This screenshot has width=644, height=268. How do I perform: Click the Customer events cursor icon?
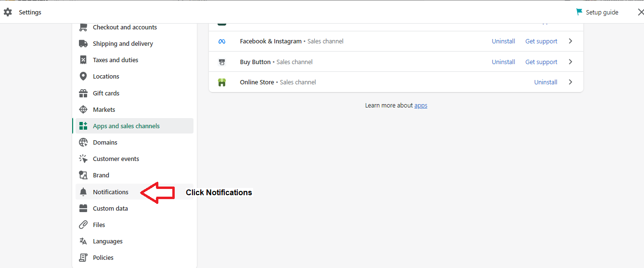(83, 159)
